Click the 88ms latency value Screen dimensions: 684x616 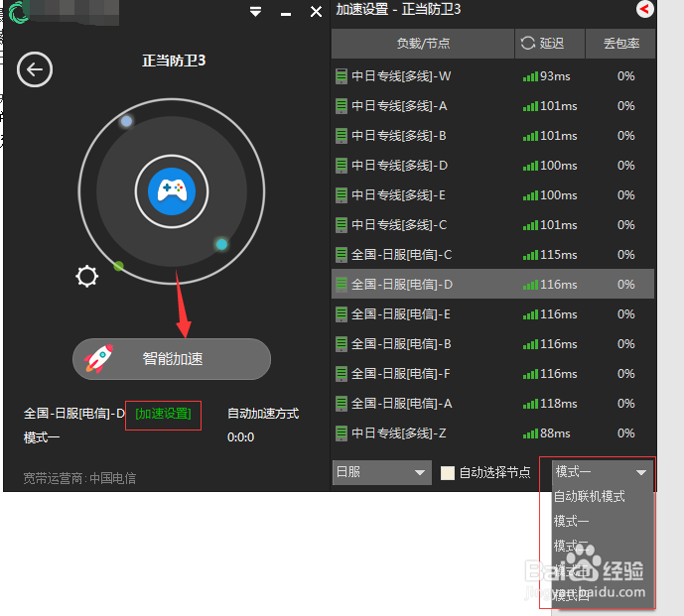555,433
